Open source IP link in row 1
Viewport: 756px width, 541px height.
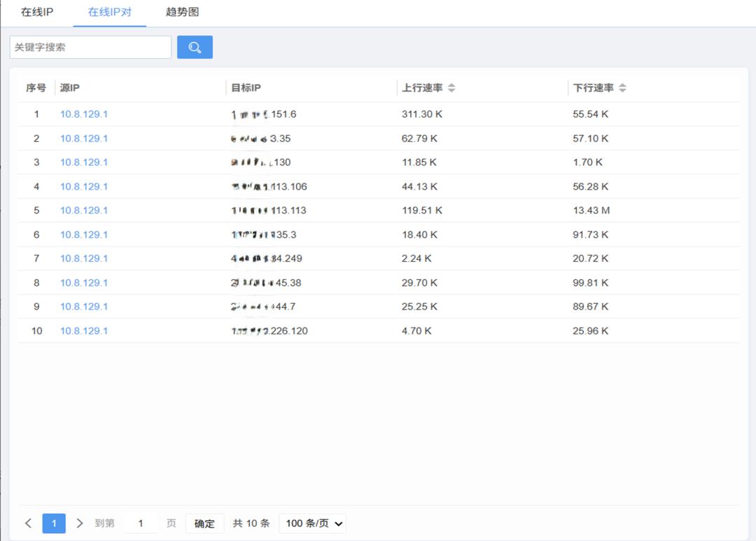click(84, 114)
